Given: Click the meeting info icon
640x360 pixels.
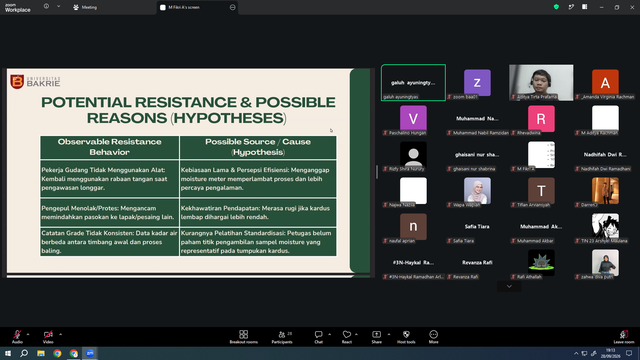Looking at the screenshot, I should [46, 6].
